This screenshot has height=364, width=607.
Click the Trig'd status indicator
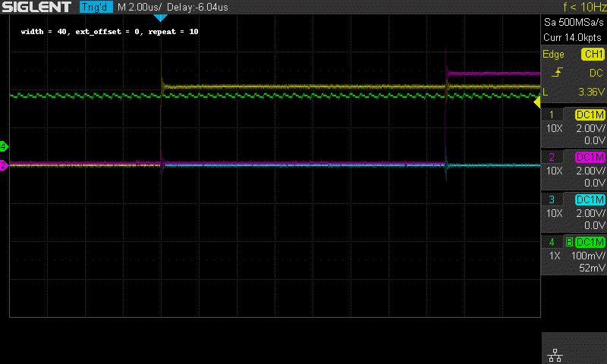coord(96,7)
